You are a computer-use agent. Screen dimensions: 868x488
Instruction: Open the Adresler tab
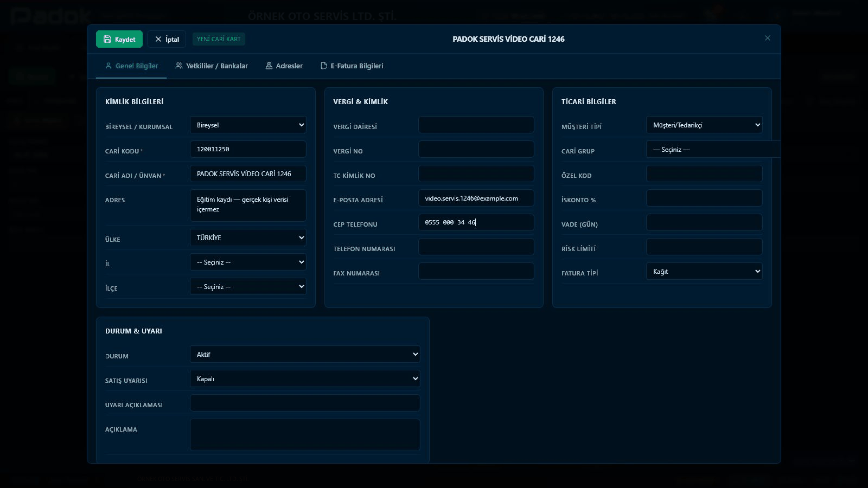pos(284,66)
